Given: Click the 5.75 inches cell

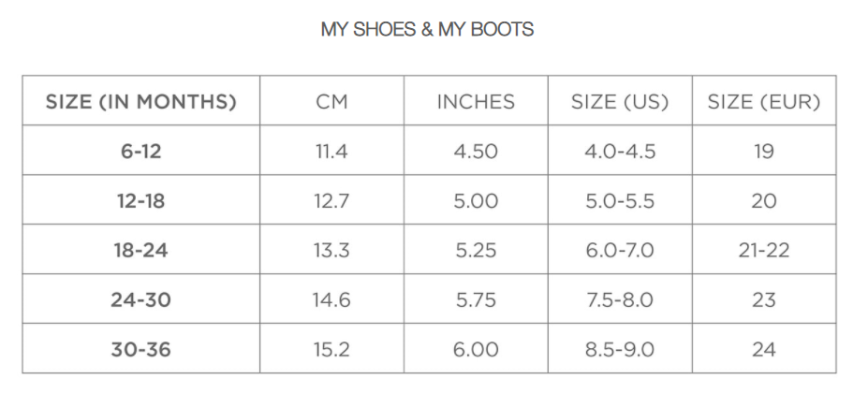Looking at the screenshot, I should 476,300.
